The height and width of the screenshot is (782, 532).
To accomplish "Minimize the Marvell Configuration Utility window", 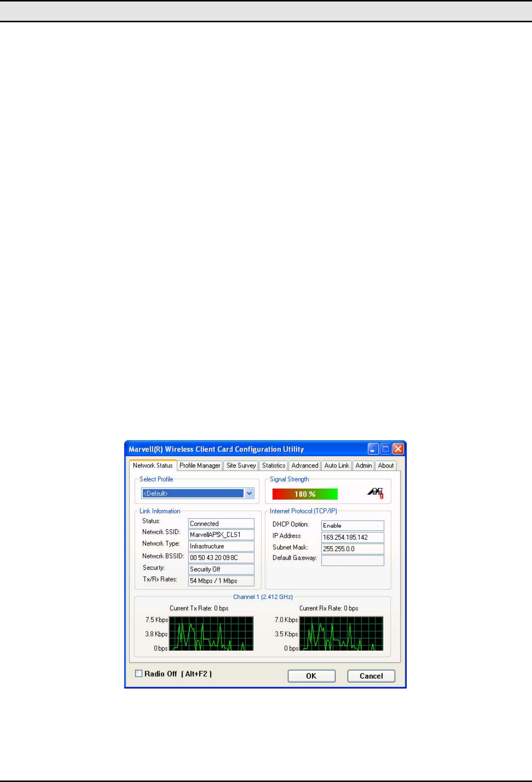I will click(x=373, y=449).
